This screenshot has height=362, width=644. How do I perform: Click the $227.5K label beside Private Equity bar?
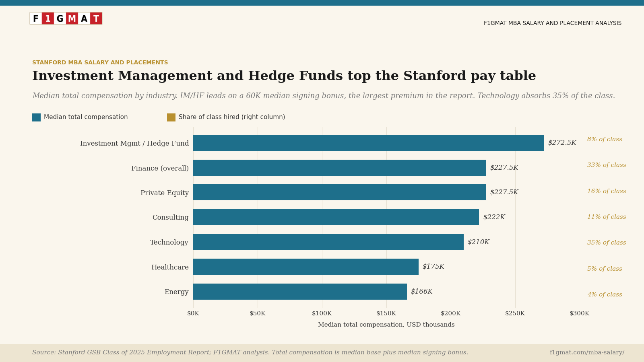pyautogui.click(x=504, y=192)
